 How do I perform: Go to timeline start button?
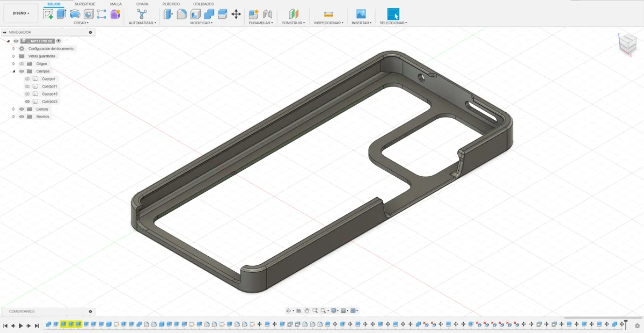coord(5,325)
